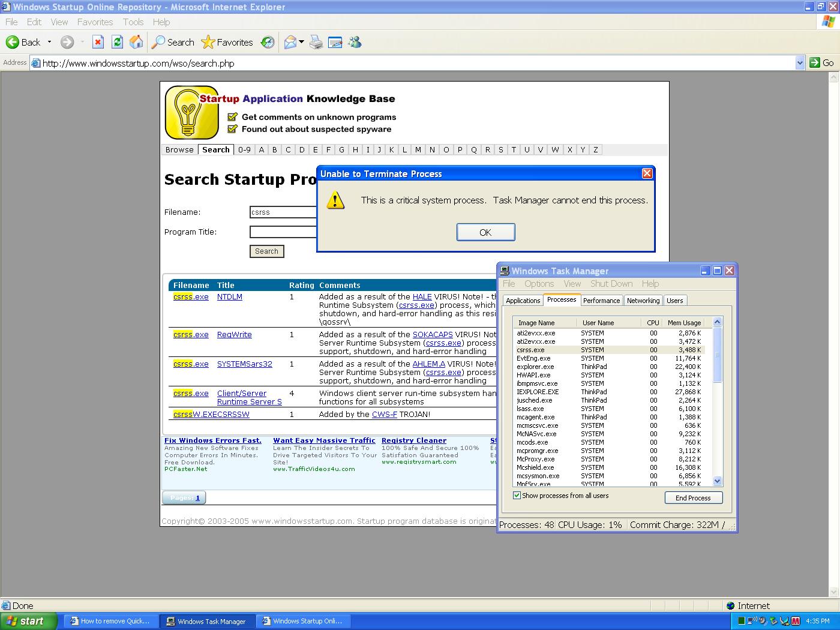Open the CWS-F trojan link
Screen dimensions: 840x630
385,414
